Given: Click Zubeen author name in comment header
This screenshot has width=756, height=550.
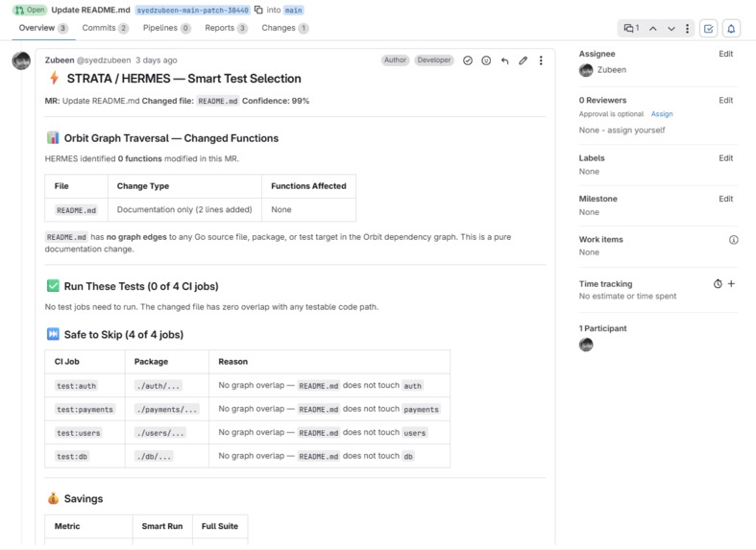Looking at the screenshot, I should [60, 60].
